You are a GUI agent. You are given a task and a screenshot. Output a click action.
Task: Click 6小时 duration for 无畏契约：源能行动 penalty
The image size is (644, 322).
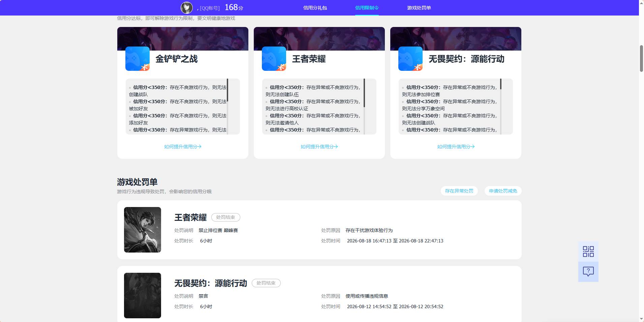(x=206, y=306)
